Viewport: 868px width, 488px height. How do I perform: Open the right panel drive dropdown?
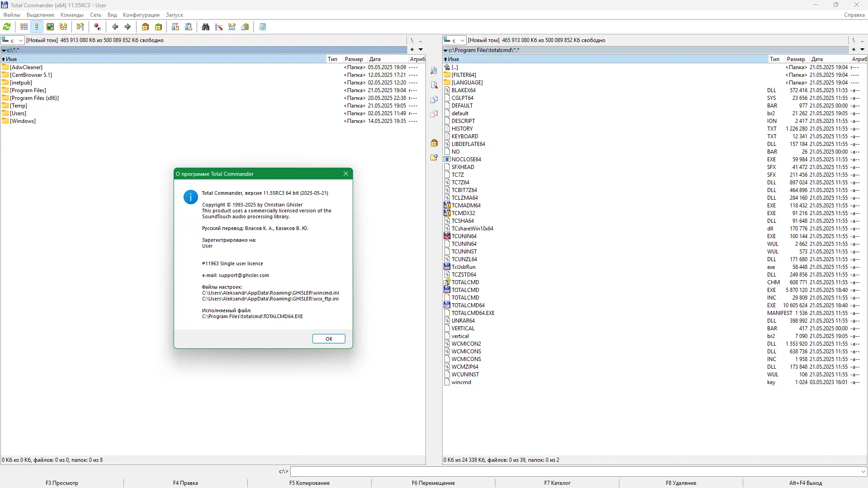coord(462,40)
